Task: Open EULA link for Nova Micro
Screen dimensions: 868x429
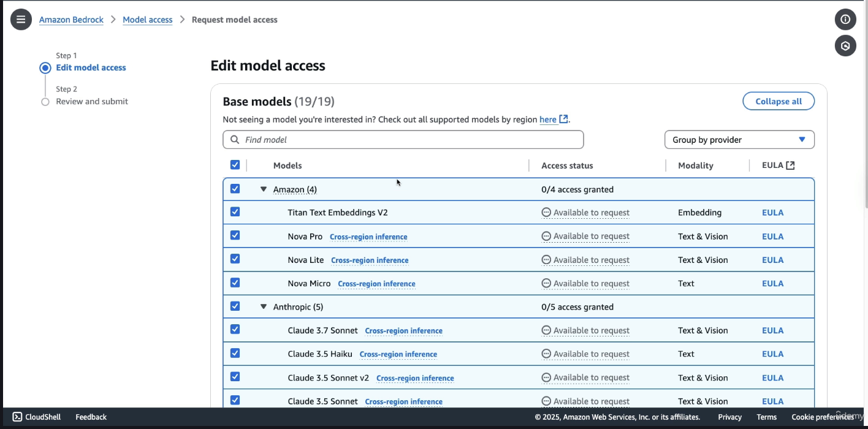Action: point(772,283)
